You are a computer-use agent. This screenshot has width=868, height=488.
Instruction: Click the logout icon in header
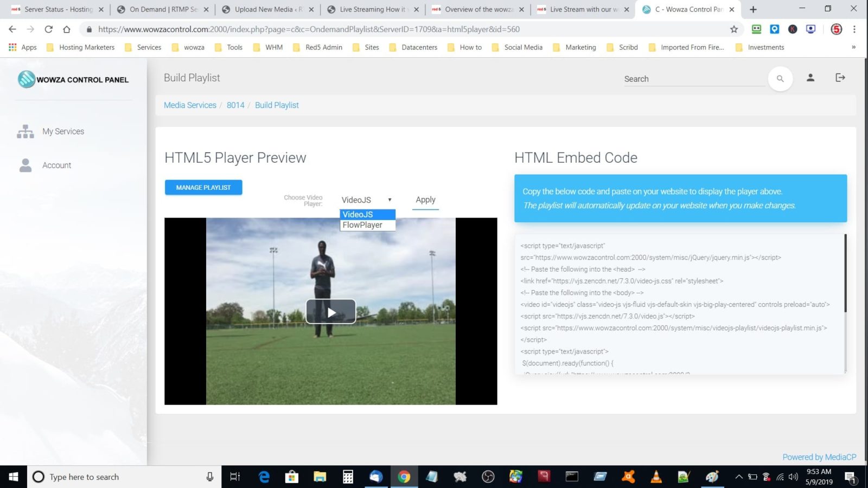[x=840, y=78]
